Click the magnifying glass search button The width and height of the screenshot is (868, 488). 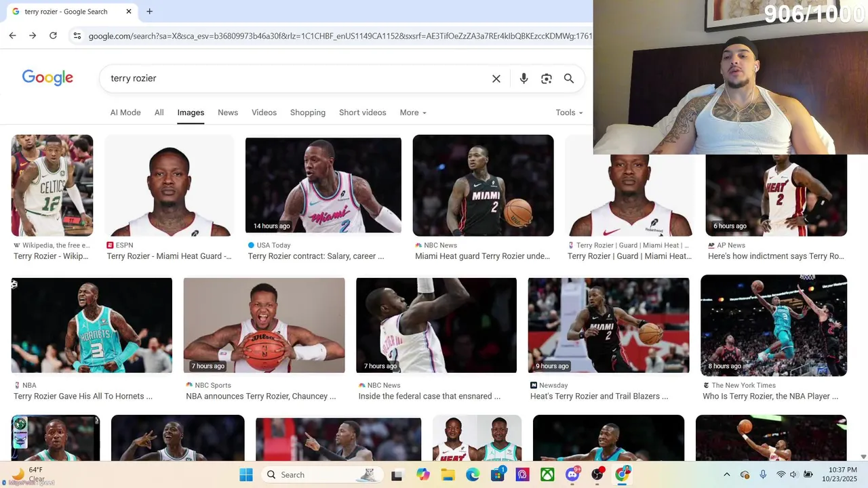[569, 79]
